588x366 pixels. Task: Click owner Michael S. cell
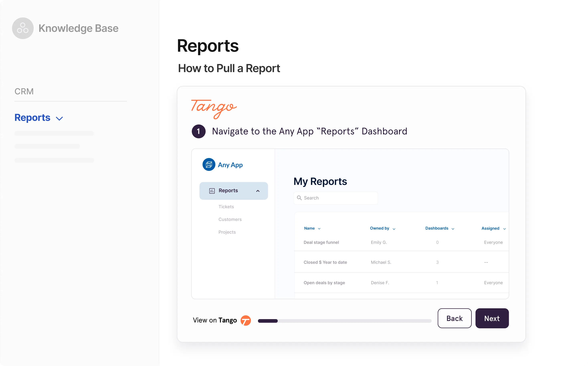(381, 262)
